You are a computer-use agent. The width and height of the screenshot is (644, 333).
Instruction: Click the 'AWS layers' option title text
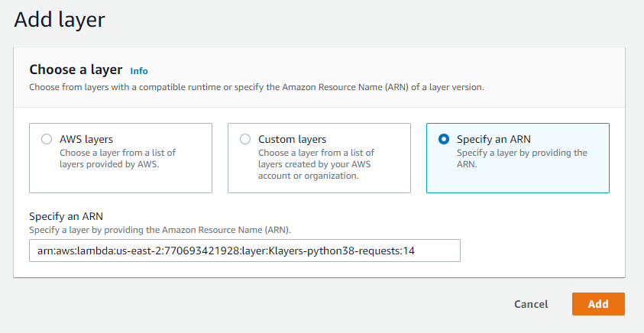[86, 140]
